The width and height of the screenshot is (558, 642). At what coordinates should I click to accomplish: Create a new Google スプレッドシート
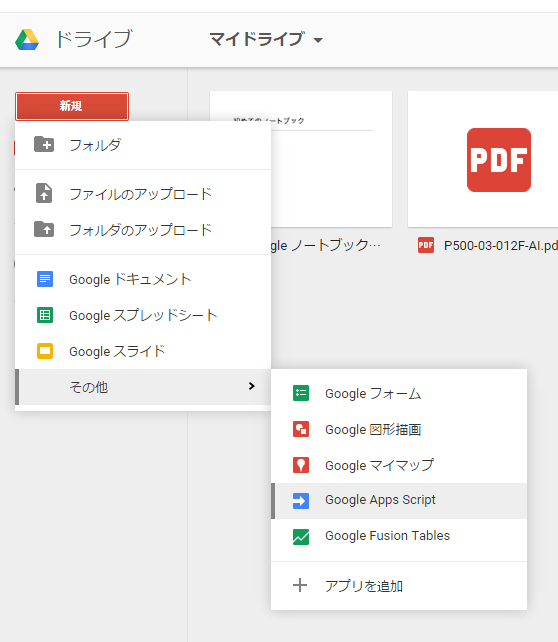pos(143,315)
